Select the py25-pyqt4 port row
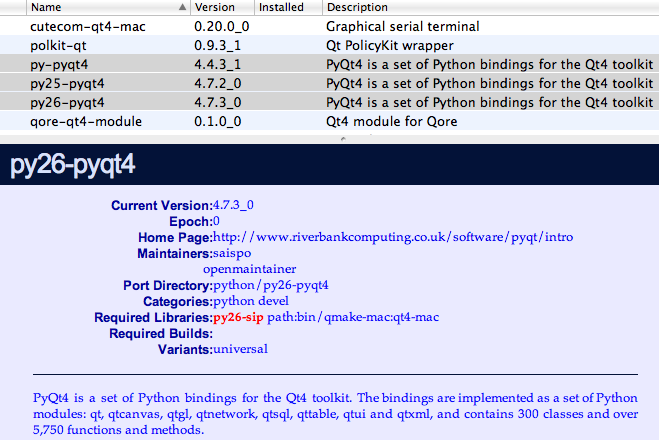This screenshot has width=659, height=440. [x=330, y=83]
